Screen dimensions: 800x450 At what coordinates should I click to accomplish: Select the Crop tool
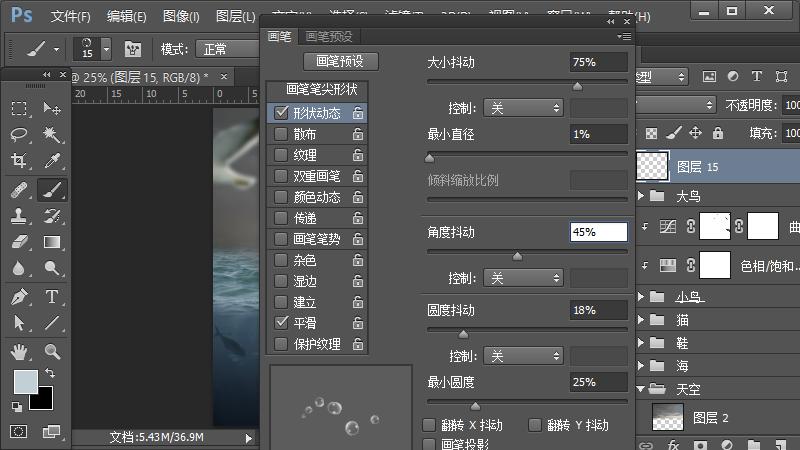click(19, 161)
